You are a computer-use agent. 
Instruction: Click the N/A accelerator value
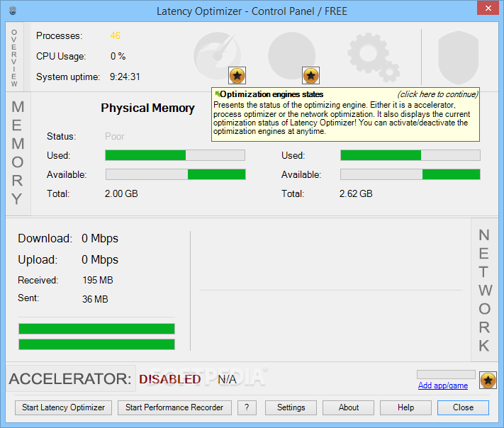[227, 380]
